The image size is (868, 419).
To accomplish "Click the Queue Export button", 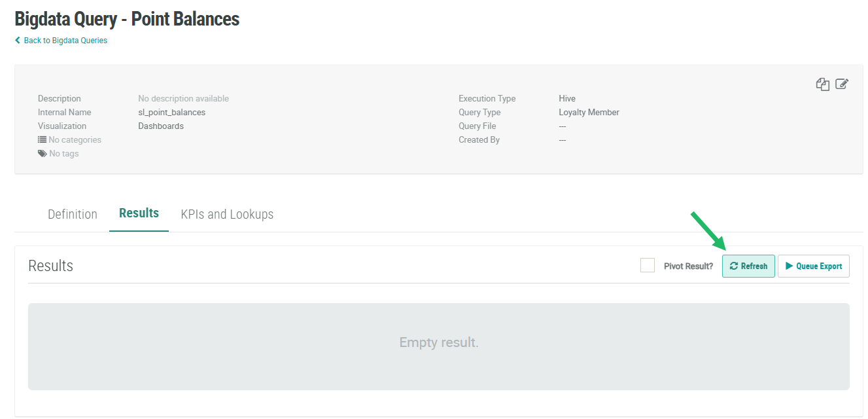I will [814, 266].
